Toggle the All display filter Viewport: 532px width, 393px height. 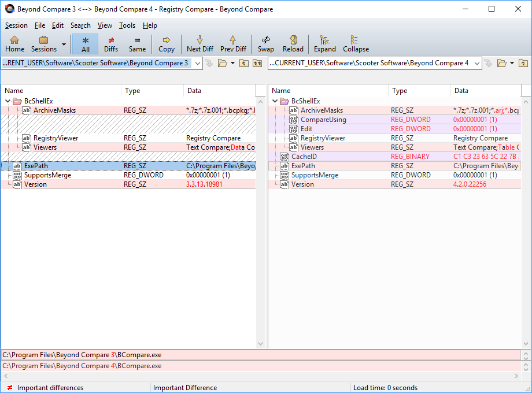[x=86, y=44]
